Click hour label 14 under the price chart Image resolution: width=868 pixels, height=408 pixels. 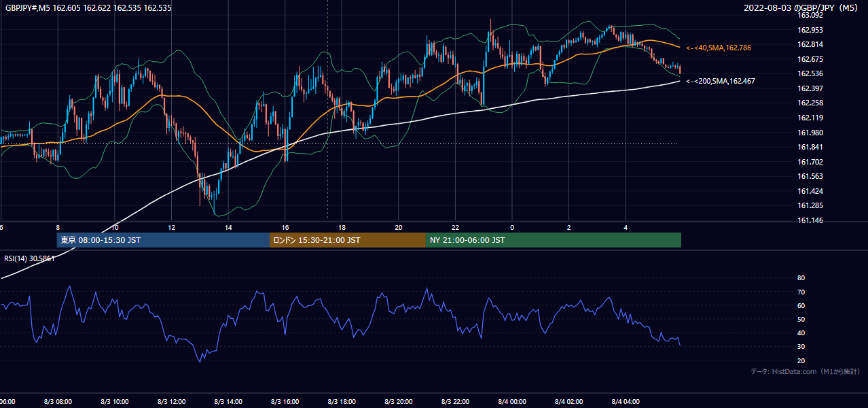228,228
